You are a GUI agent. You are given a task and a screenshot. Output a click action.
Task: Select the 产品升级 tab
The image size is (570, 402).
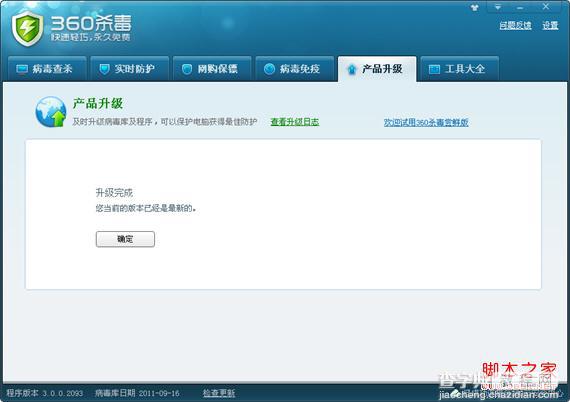pos(377,69)
